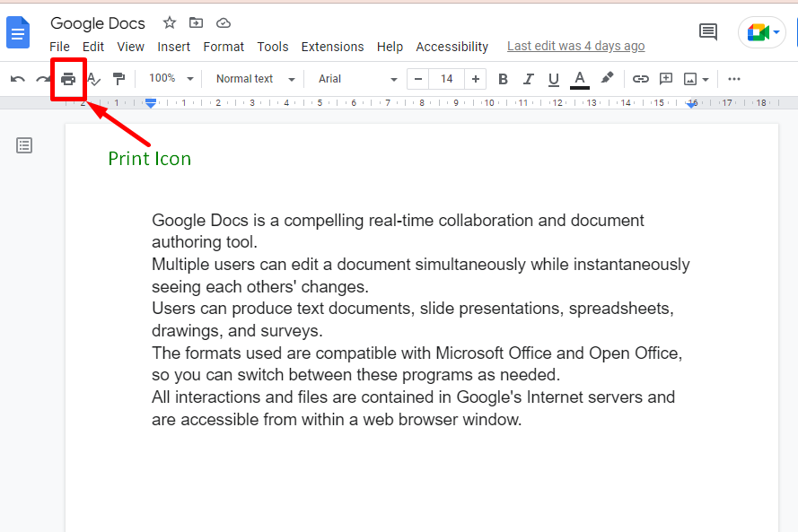Open the Arial font dropdown
The width and height of the screenshot is (798, 532).
click(358, 79)
